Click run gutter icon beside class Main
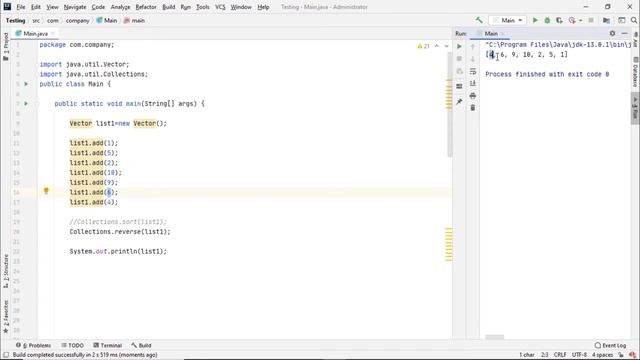The image size is (640, 360). coord(26,84)
